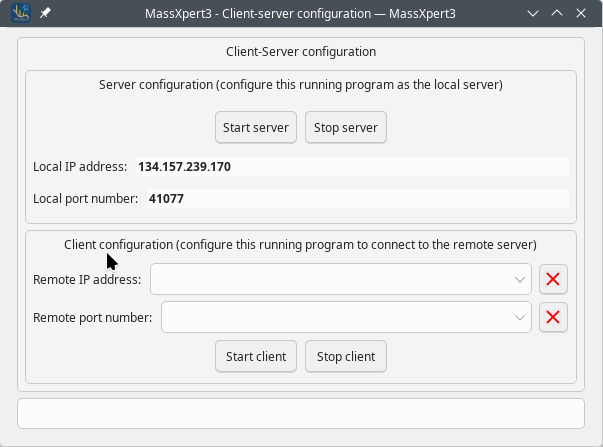Launch the client with Start client
The image size is (603, 447).
pos(256,356)
